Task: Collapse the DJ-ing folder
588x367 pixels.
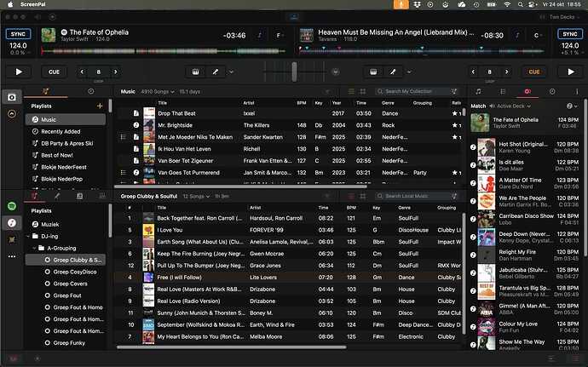Action: point(29,235)
